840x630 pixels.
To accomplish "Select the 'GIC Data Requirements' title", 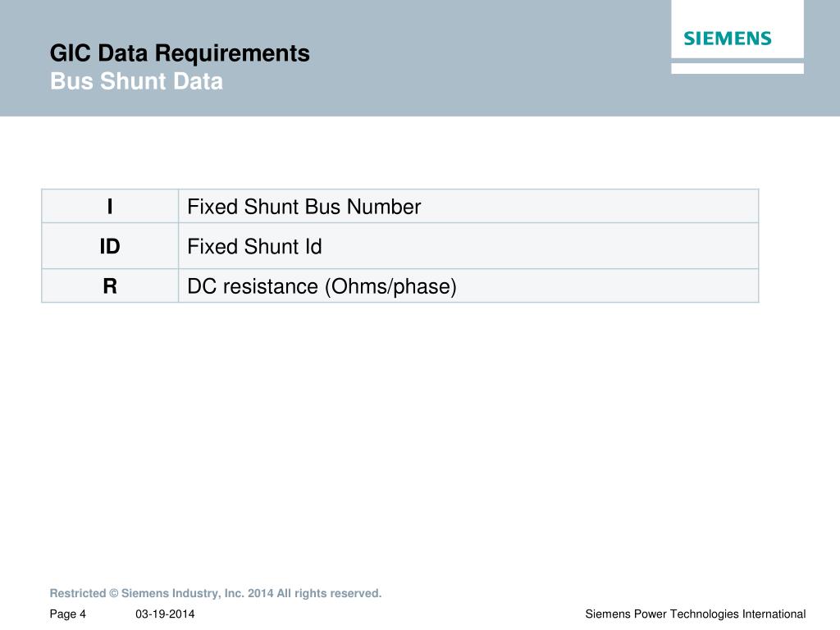I will (180, 53).
